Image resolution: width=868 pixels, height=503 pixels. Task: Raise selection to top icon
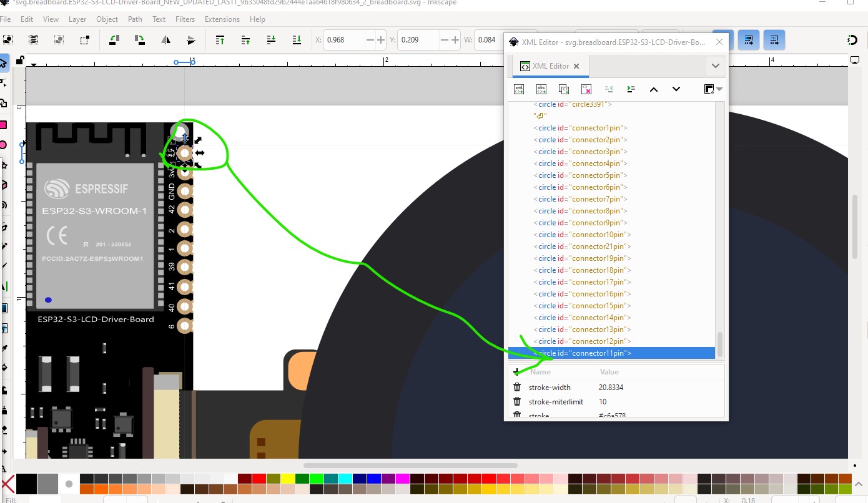(220, 40)
